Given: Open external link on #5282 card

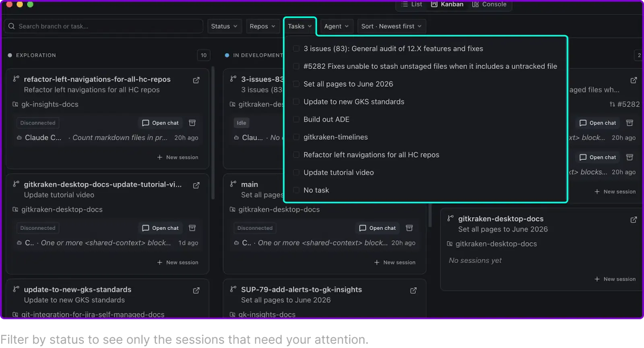Looking at the screenshot, I should (x=634, y=80).
